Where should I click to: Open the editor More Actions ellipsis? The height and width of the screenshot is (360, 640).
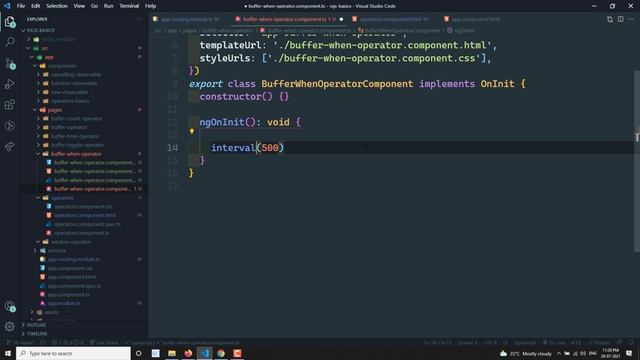click(x=631, y=19)
